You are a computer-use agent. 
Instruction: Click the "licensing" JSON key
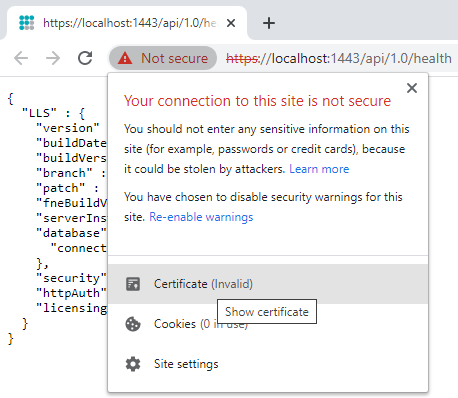click(71, 308)
